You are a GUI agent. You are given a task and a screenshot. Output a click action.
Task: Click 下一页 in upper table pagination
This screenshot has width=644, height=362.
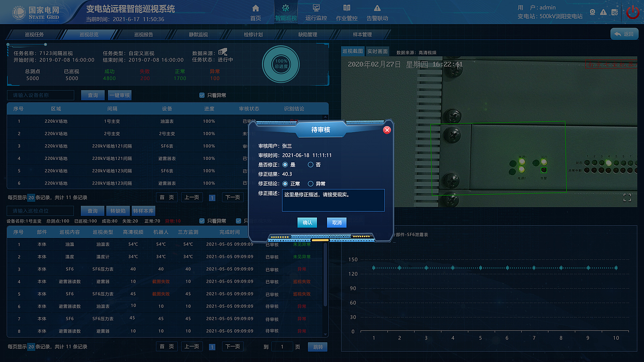point(232,198)
